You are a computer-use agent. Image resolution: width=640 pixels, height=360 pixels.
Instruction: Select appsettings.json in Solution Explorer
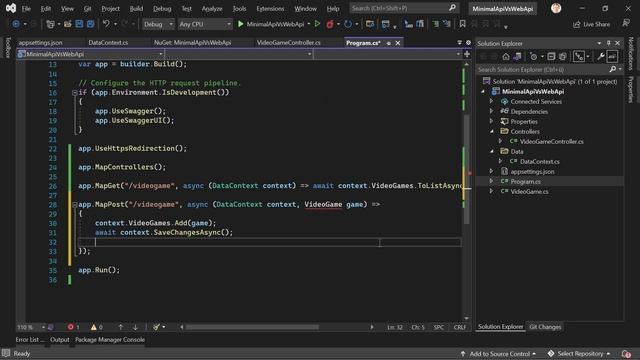pyautogui.click(x=532, y=171)
